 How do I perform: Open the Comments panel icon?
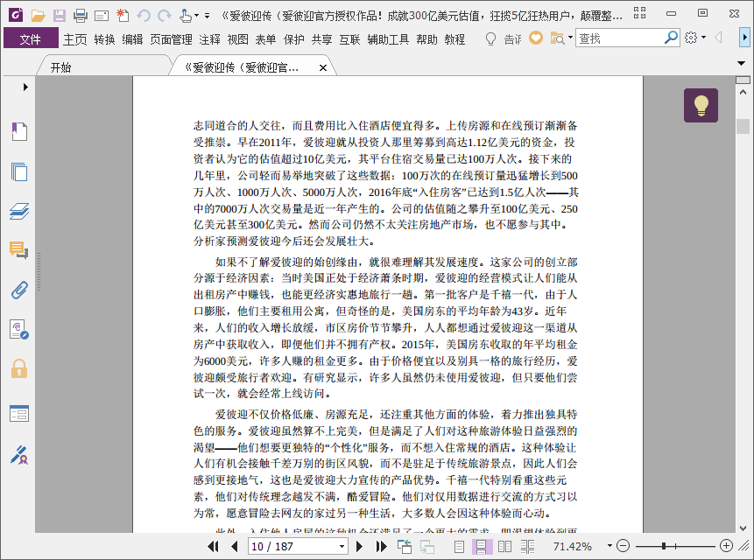[19, 250]
